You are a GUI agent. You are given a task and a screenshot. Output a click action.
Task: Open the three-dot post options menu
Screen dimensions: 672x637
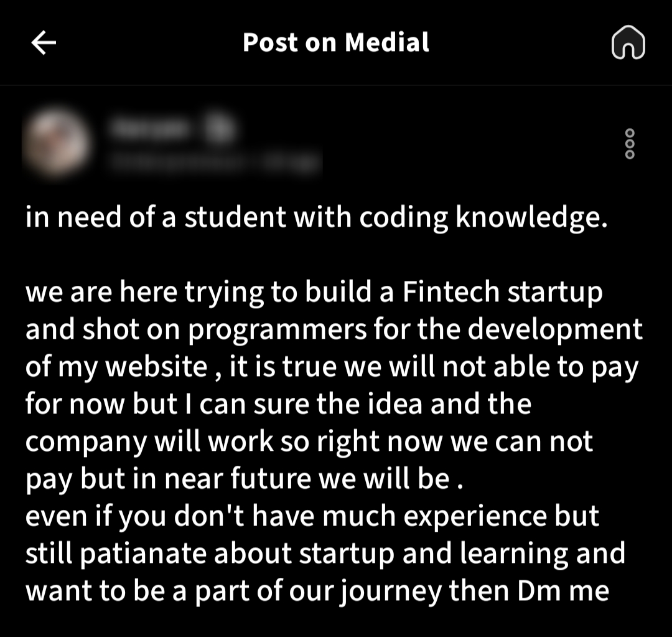[x=630, y=144]
